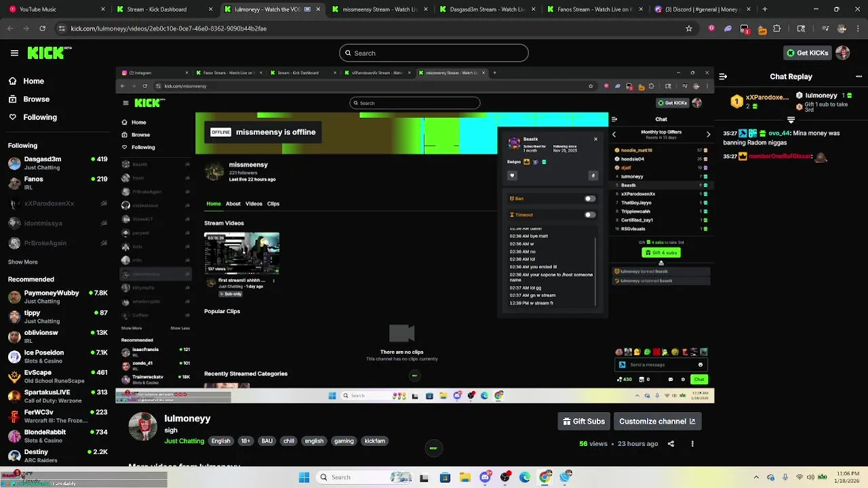868x488 pixels.
Task: Open PaymoneyWubby recommended channel
Action: click(58, 297)
